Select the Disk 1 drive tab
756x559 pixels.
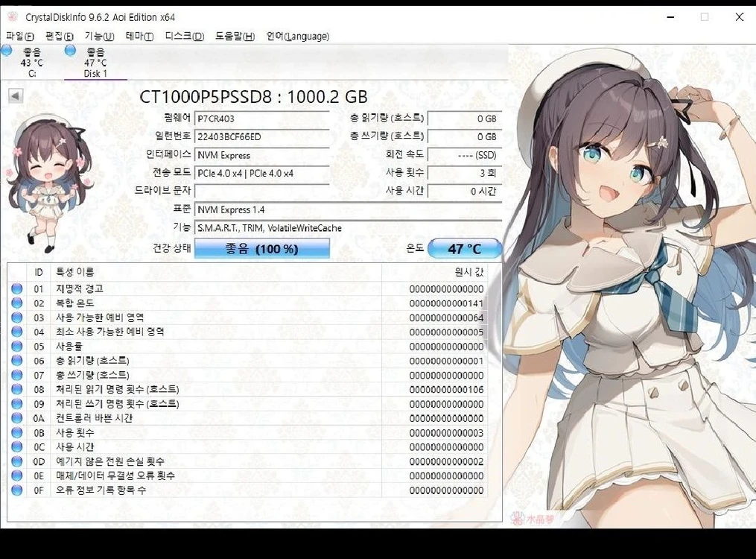pos(95,62)
